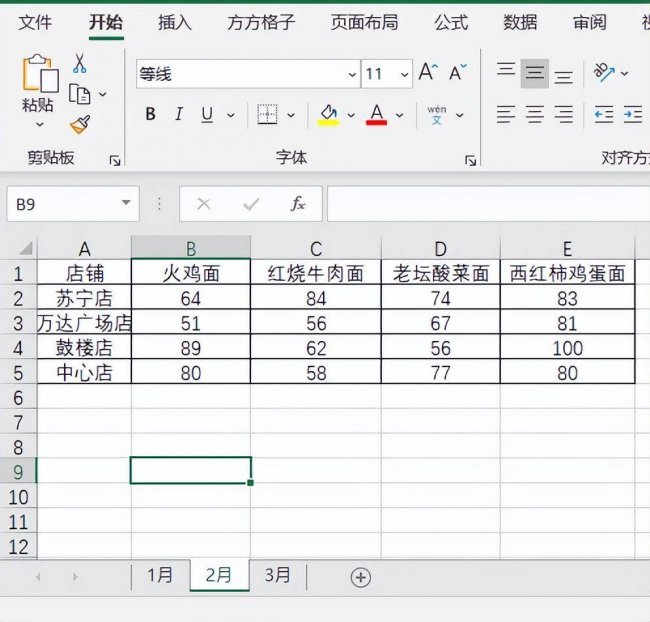This screenshot has width=650, height=622.
Task: Open the 公式 ribbon tab
Action: [451, 22]
